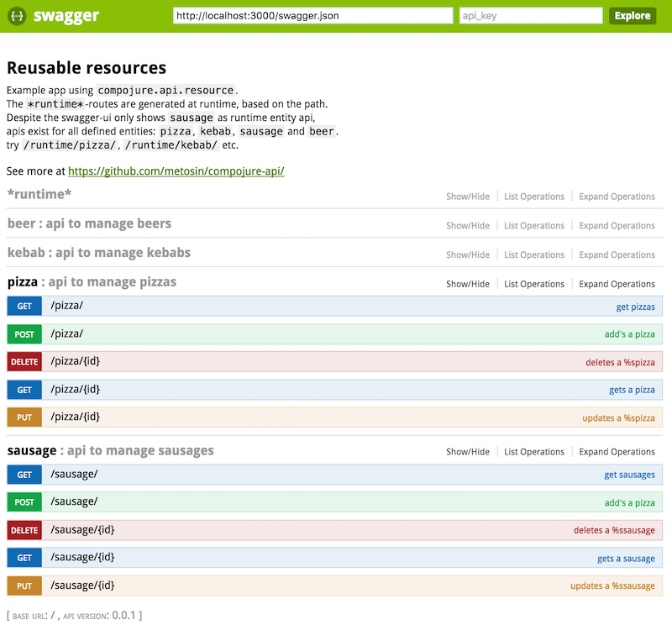This screenshot has width=672, height=630.
Task: Click the swagger logo icon
Action: pyautogui.click(x=17, y=16)
